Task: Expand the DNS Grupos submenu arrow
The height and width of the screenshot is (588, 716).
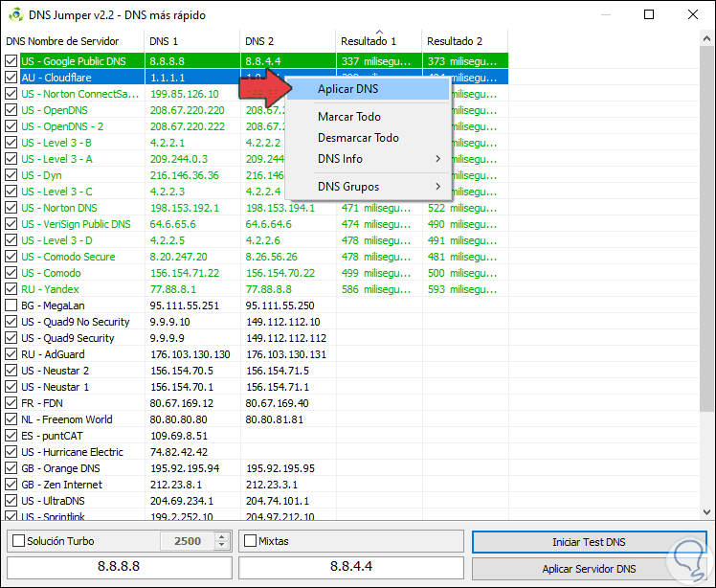Action: (437, 187)
